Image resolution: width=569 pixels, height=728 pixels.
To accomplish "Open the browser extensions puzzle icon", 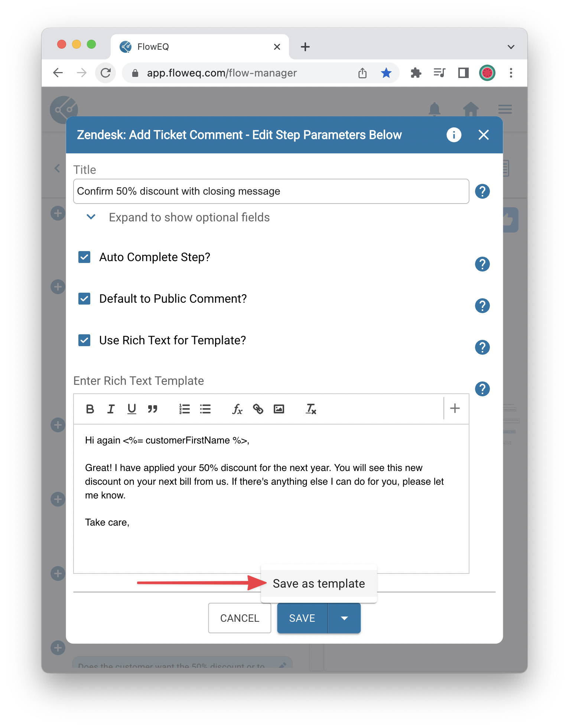I will 416,73.
